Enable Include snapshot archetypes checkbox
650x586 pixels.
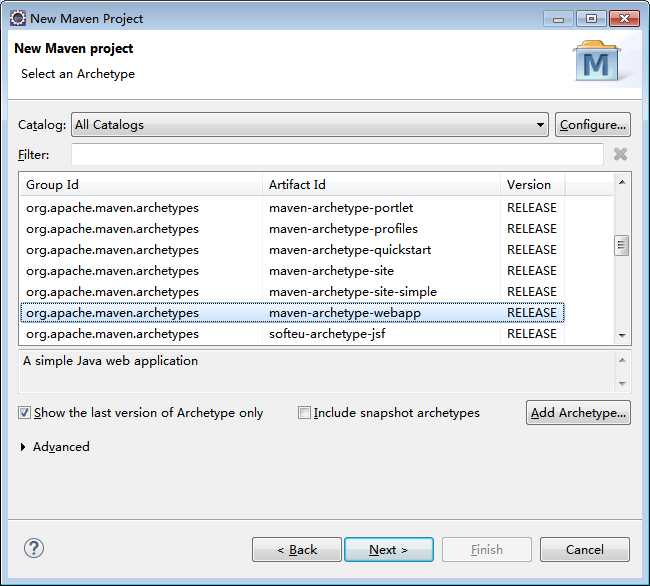[x=304, y=413]
